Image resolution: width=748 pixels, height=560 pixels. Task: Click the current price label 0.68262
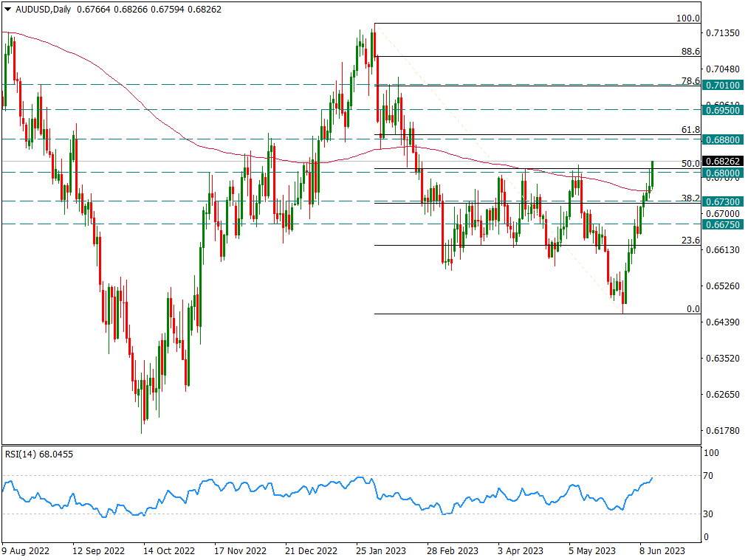(723, 161)
